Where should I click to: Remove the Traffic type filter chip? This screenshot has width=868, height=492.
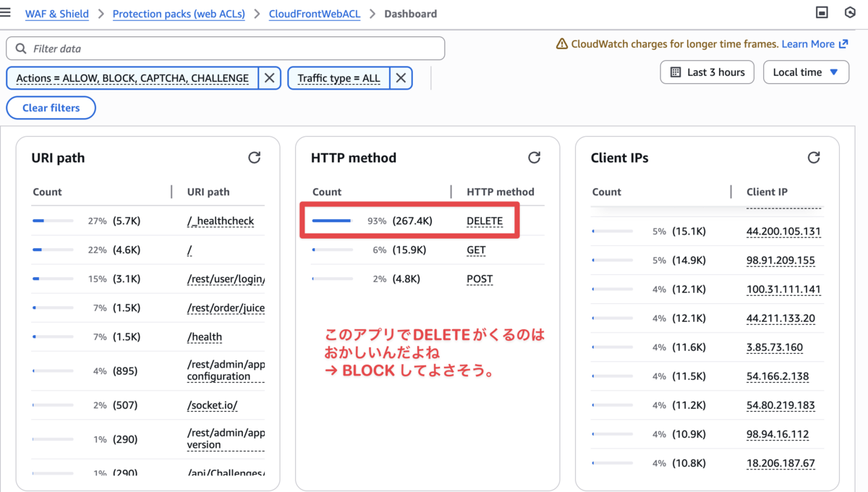click(401, 78)
